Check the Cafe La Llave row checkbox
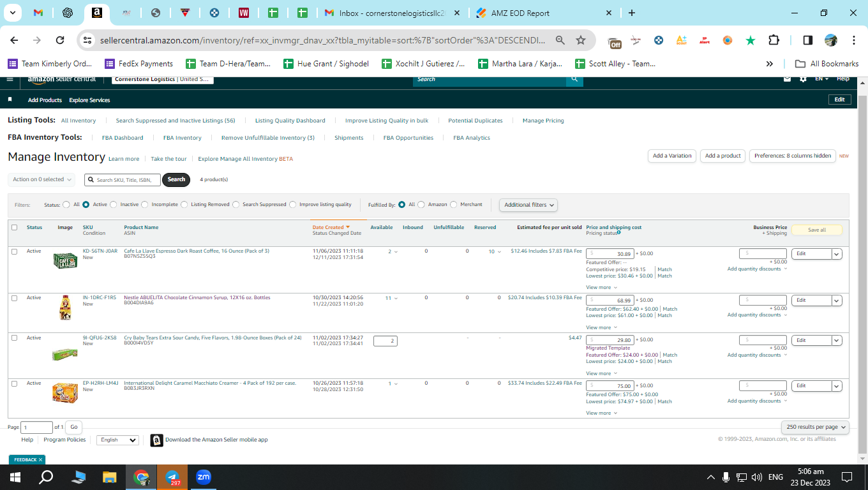The image size is (868, 490). pyautogui.click(x=15, y=251)
